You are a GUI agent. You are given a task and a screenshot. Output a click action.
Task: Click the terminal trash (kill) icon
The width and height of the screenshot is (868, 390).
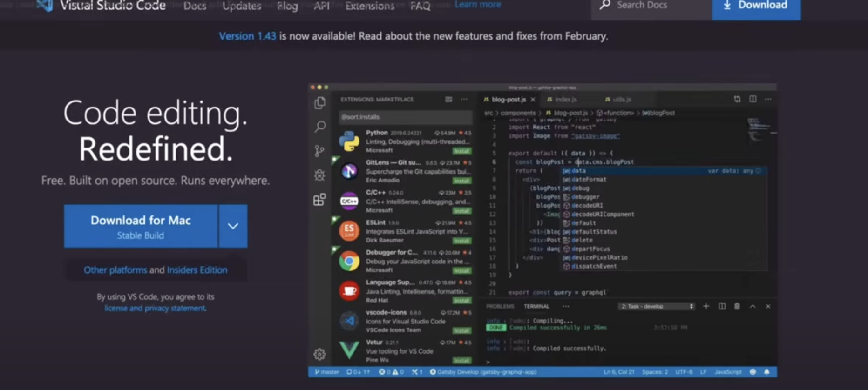737,306
